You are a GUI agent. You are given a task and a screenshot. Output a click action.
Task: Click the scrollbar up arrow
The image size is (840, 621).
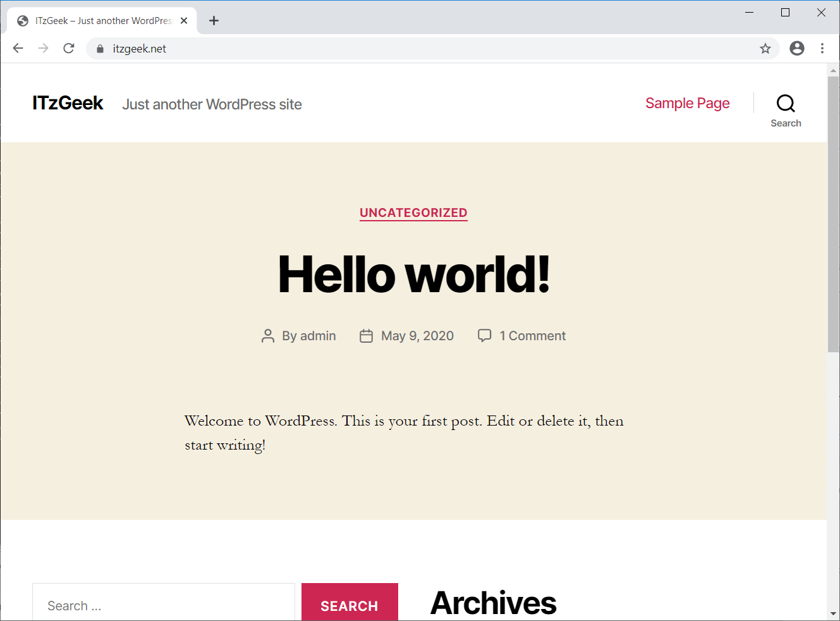point(833,70)
